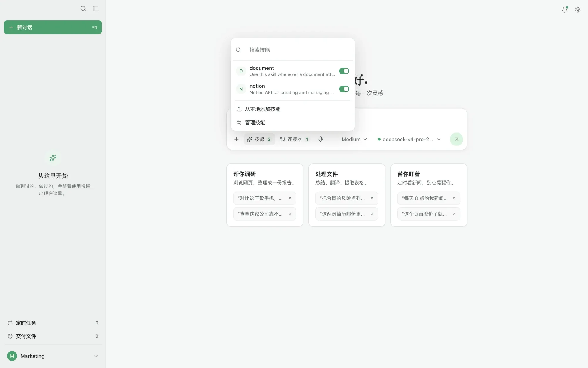The width and height of the screenshot is (588, 368).
Task: Expand the Marketing workspace switcher chevron
Action: click(96, 356)
